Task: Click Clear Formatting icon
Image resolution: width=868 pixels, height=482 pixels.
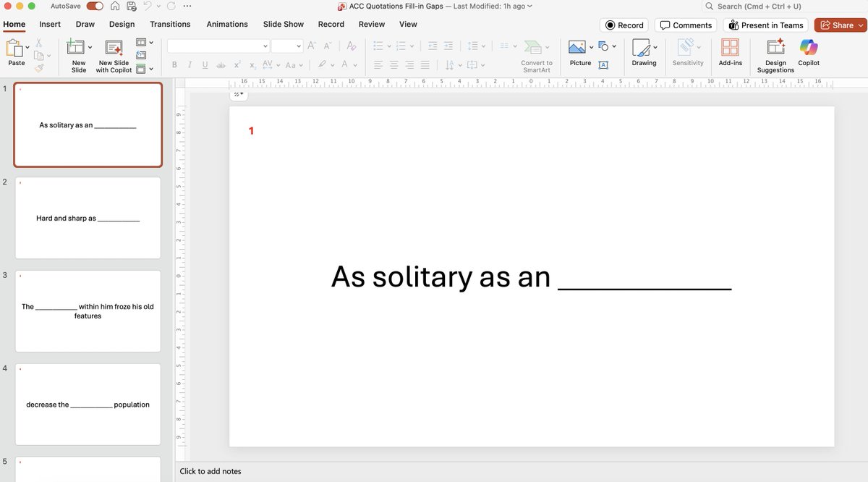Action: 351,46
